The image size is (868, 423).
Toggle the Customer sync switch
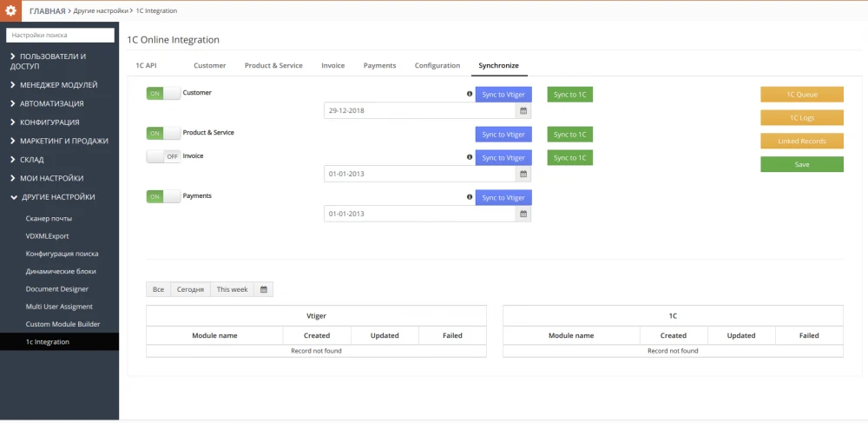coord(163,94)
